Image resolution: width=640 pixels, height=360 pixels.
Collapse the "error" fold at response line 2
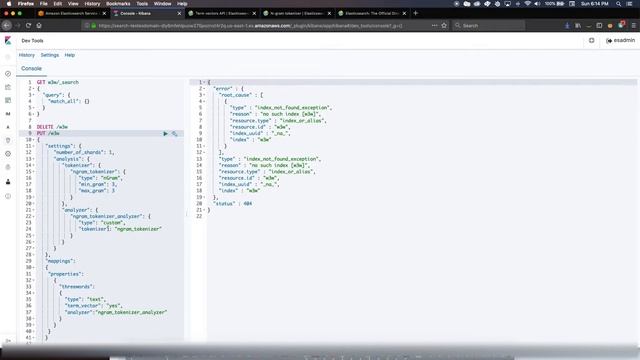point(204,89)
